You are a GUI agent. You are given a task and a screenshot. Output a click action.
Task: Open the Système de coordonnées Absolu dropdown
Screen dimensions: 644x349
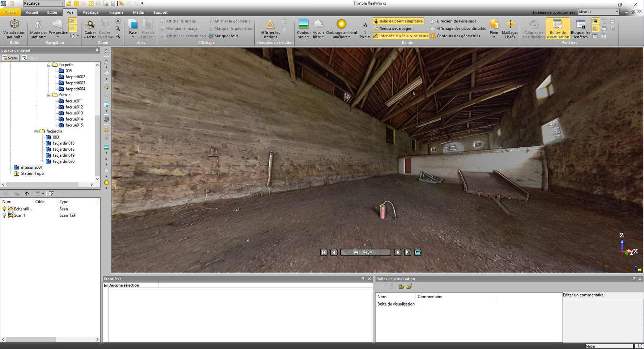point(617,12)
